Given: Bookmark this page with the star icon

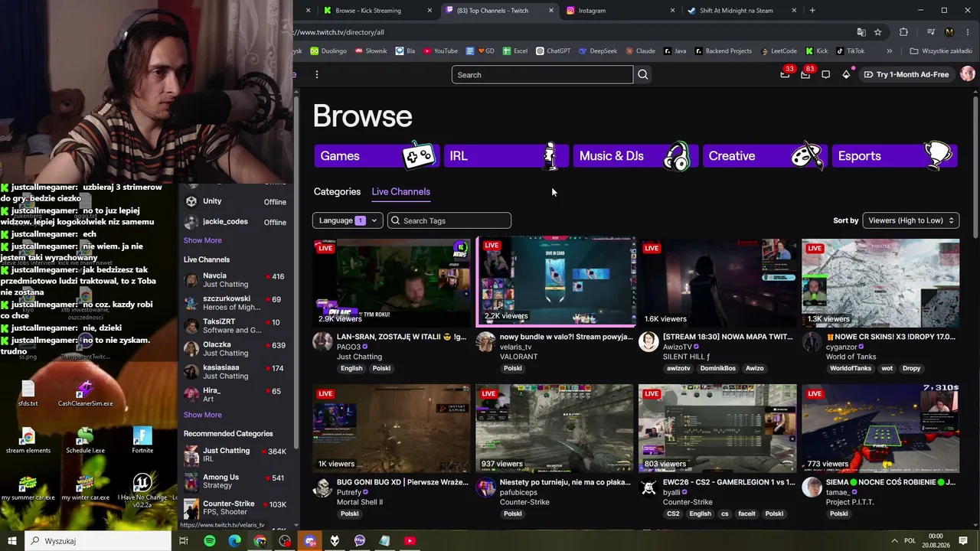Looking at the screenshot, I should 877,32.
